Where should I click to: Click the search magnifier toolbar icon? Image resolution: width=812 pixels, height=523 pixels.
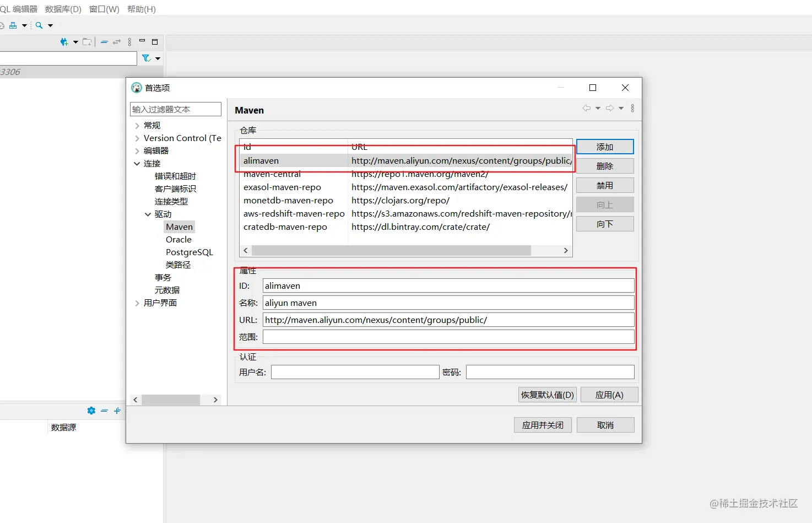point(39,25)
